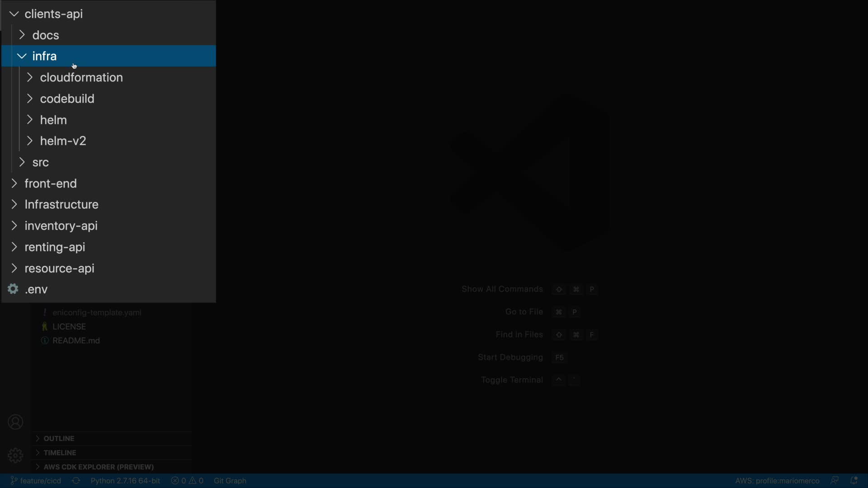Viewport: 868px width, 488px height.
Task: Expand AWS CDK Explorer (Preview) panel
Action: click(x=99, y=467)
